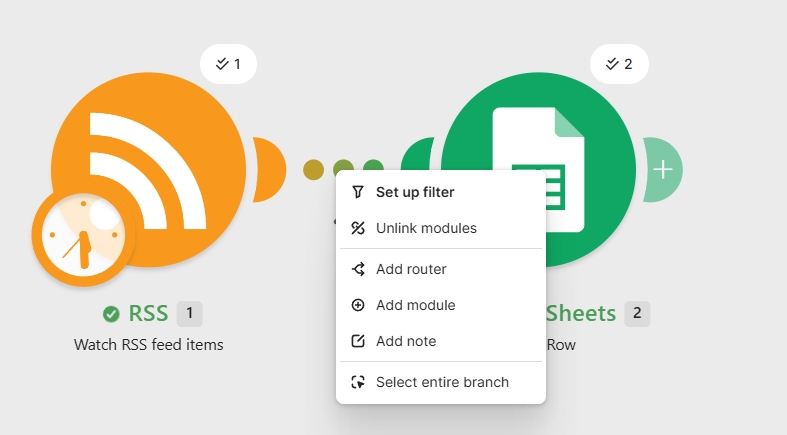
Task: Click the Sheets module title label
Action: tap(581, 314)
